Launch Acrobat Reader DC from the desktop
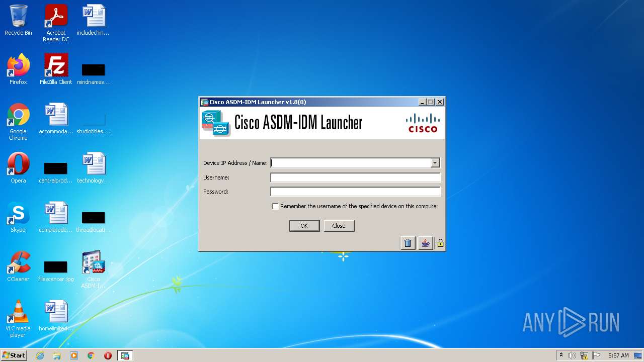This screenshot has width=644, height=362. tap(56, 23)
